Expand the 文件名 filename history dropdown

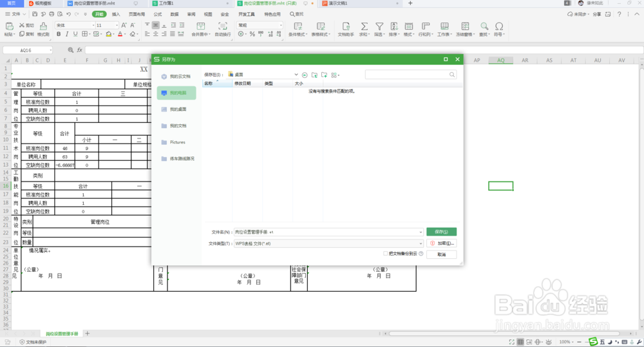(421, 232)
